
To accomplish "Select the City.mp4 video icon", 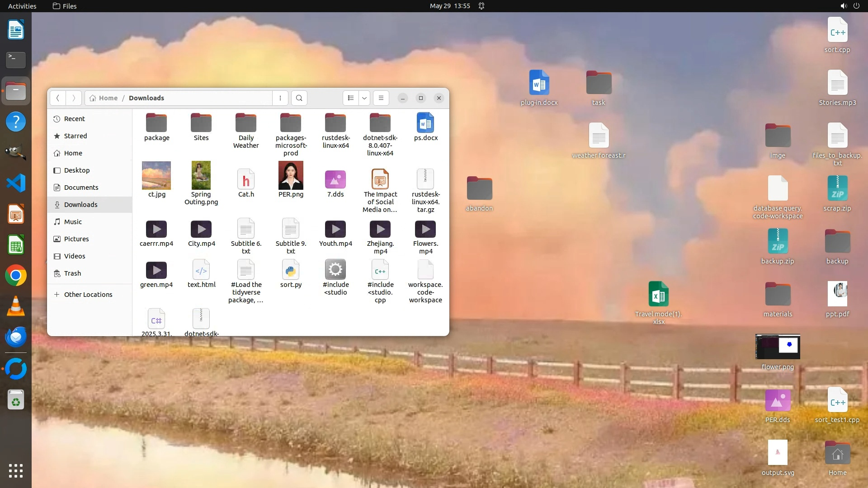I will [x=201, y=229].
